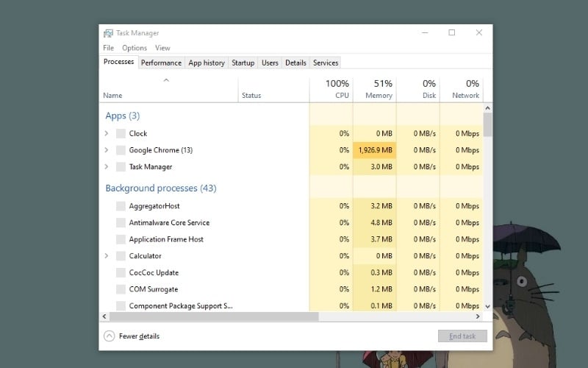Image resolution: width=588 pixels, height=368 pixels.
Task: Click the Google Chrome process icon
Action: [121, 150]
